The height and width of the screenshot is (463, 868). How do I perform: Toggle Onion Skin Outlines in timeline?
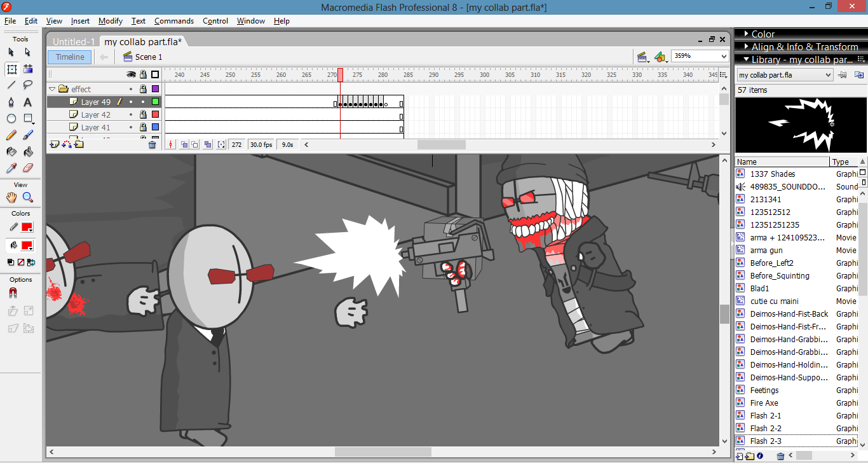(x=196, y=144)
